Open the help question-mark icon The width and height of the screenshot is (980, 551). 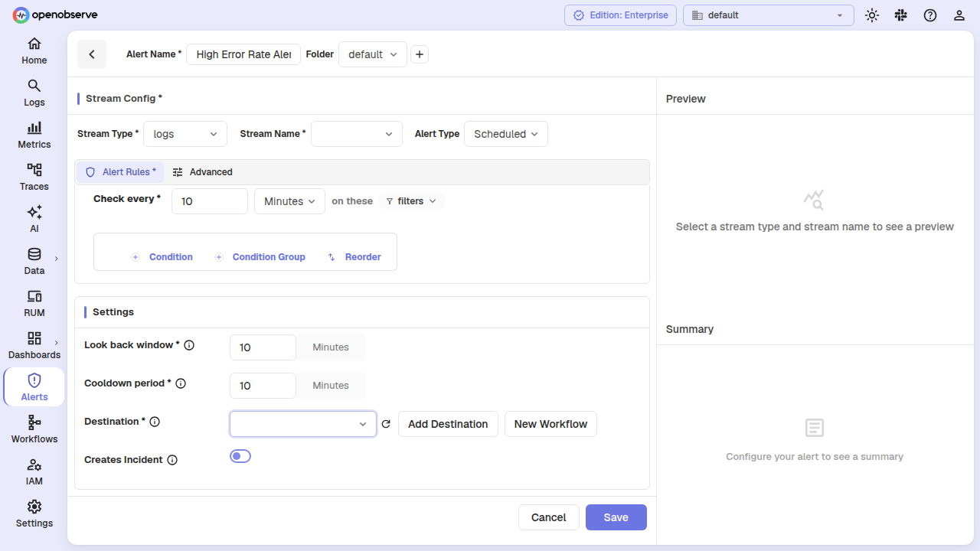point(930,15)
